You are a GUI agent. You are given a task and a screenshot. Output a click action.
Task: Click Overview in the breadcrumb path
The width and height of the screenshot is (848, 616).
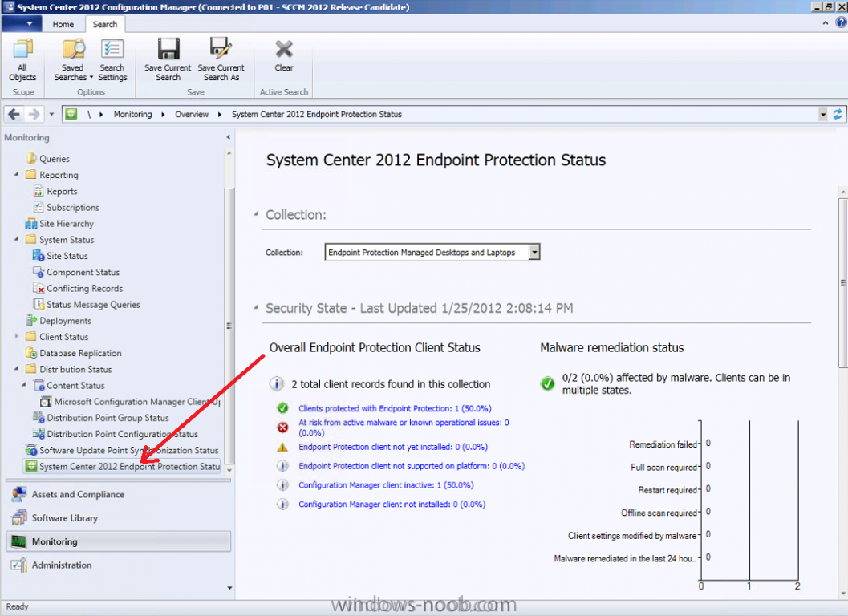(192, 114)
